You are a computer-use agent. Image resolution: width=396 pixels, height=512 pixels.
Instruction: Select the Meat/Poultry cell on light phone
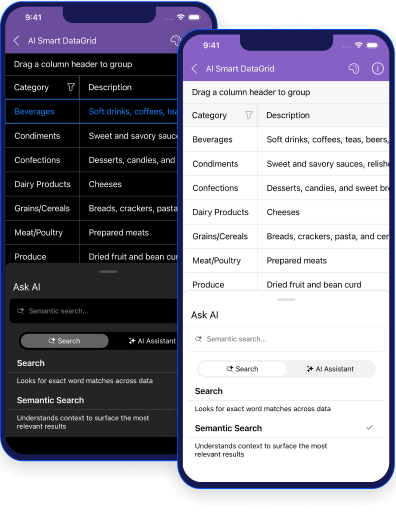[x=220, y=260]
